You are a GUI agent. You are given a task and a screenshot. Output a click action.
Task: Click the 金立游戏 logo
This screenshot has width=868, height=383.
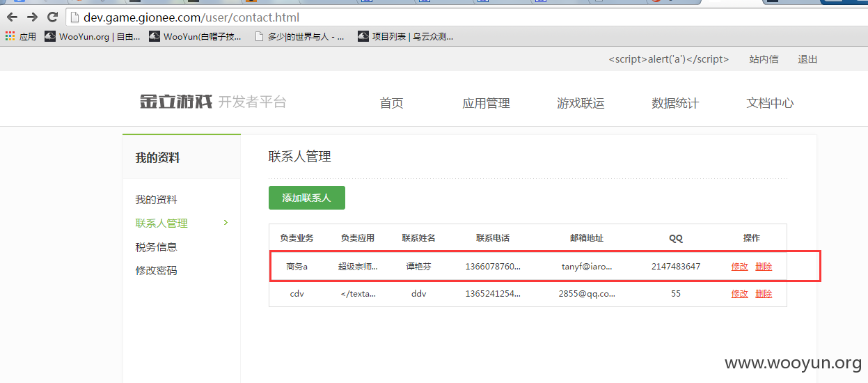175,102
